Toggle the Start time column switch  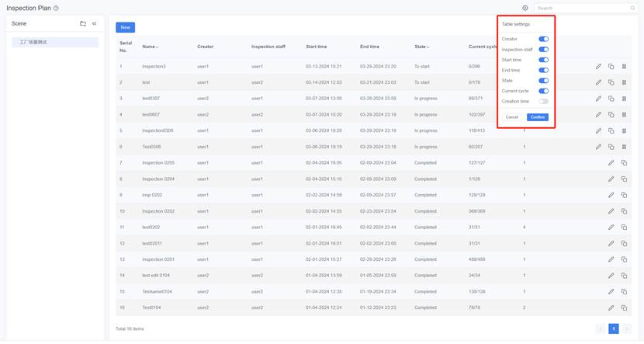(543, 60)
